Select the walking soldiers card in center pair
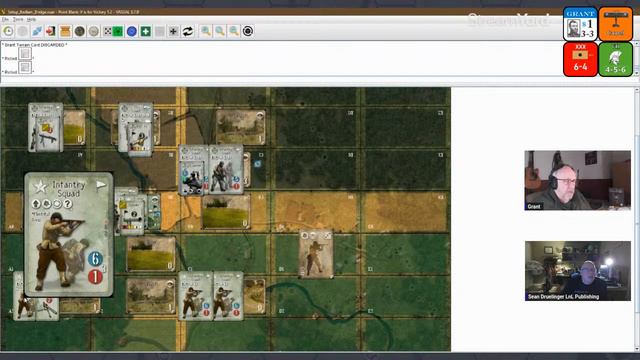The image size is (640, 360). [x=226, y=170]
